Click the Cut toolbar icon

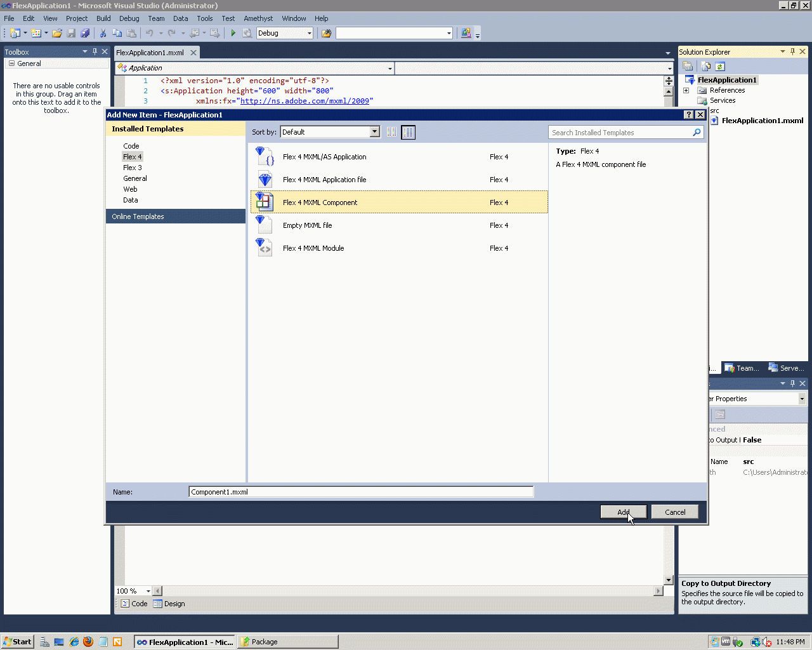coord(103,33)
